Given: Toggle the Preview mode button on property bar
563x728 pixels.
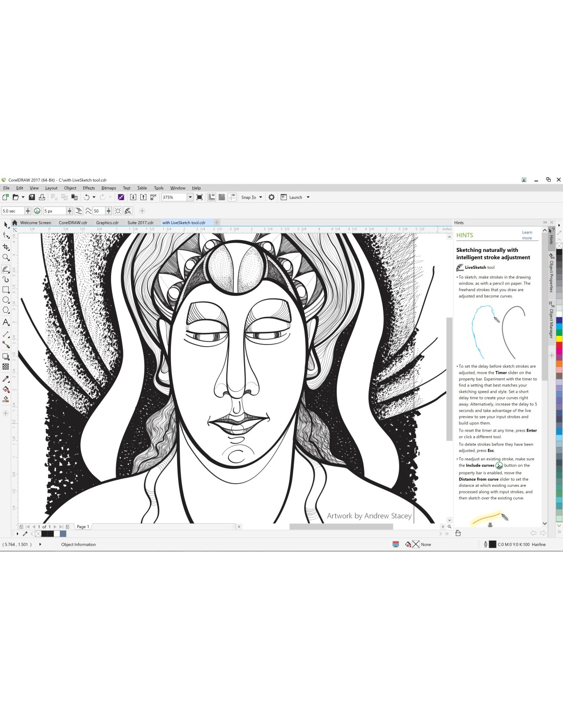Looking at the screenshot, I should pos(128,211).
